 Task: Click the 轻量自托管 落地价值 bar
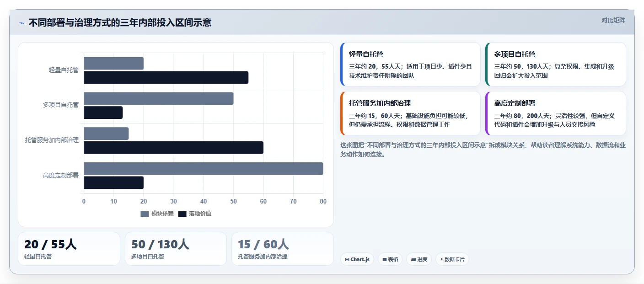click(166, 77)
